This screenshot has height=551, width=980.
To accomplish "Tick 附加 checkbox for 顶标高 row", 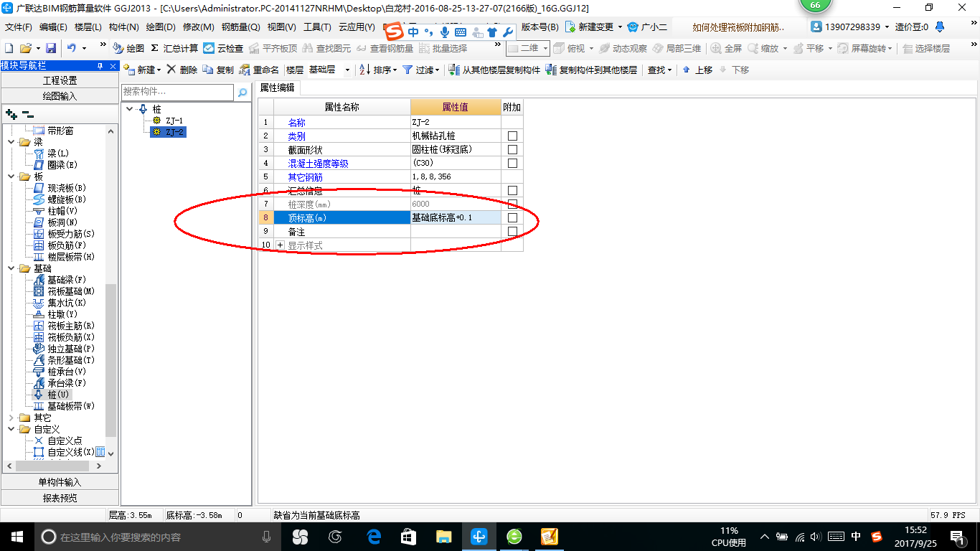I will pyautogui.click(x=512, y=218).
